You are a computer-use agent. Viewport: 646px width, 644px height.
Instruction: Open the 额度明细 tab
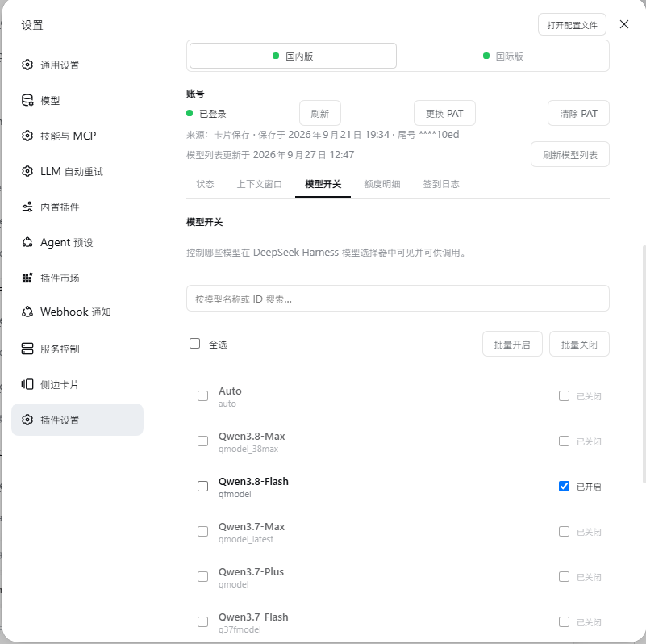tap(382, 184)
